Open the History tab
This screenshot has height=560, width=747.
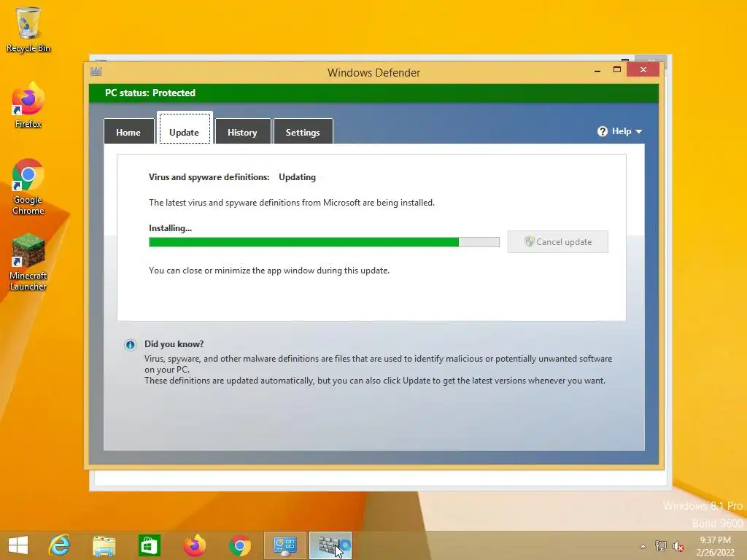242,131
